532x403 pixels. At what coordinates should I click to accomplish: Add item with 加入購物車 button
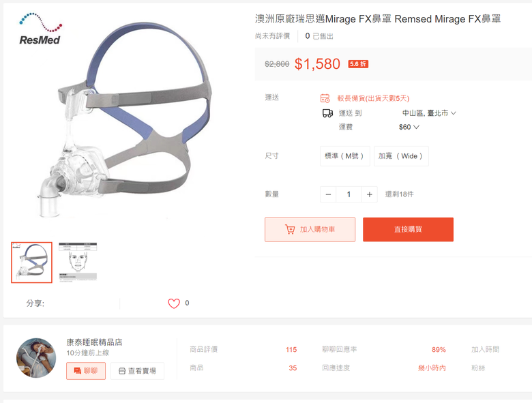pyautogui.click(x=310, y=230)
